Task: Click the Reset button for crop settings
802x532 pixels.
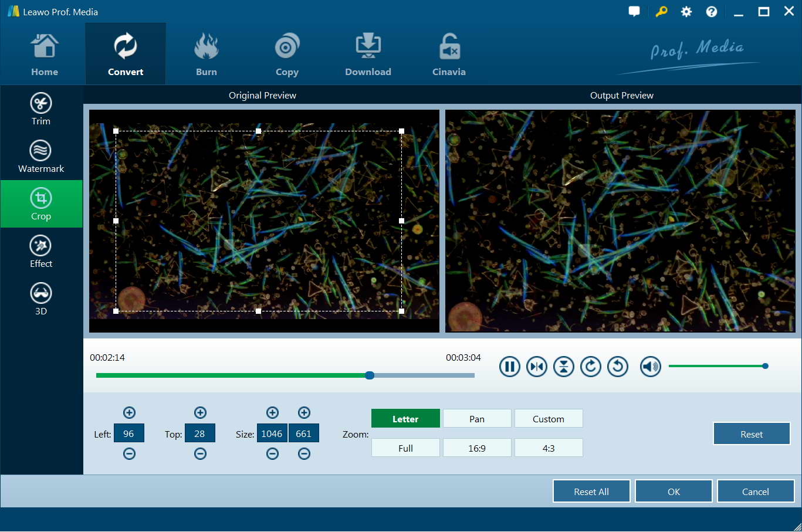Action: [x=752, y=434]
